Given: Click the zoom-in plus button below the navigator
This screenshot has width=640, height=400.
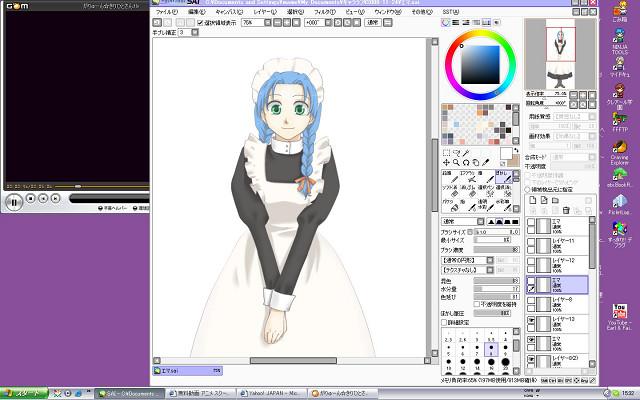Looking at the screenshot, I should [x=583, y=95].
